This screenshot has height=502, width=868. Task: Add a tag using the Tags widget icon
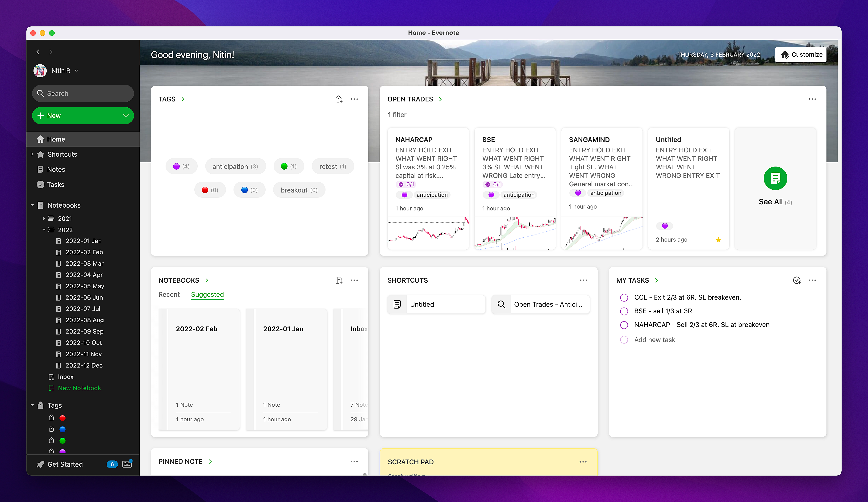(x=339, y=99)
